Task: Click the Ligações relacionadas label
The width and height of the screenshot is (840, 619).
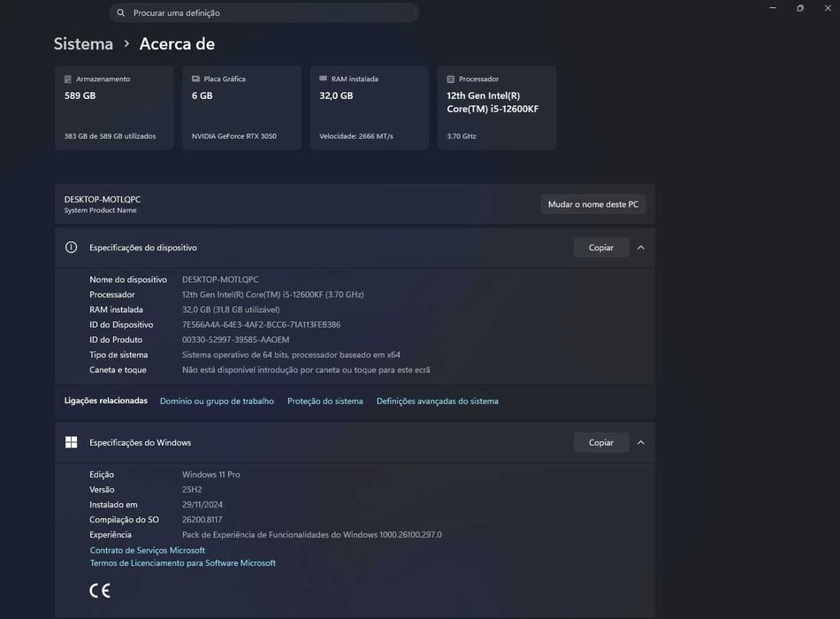Action: point(105,401)
